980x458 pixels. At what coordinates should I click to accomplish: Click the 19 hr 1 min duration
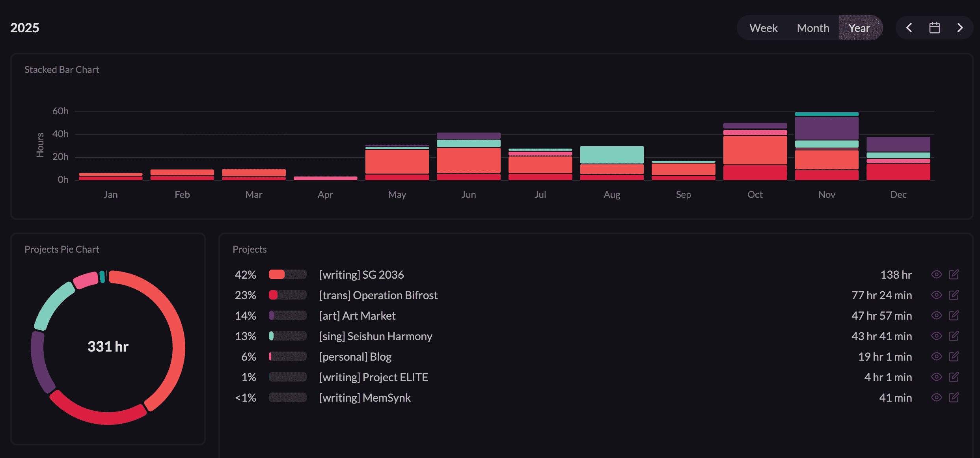click(885, 356)
